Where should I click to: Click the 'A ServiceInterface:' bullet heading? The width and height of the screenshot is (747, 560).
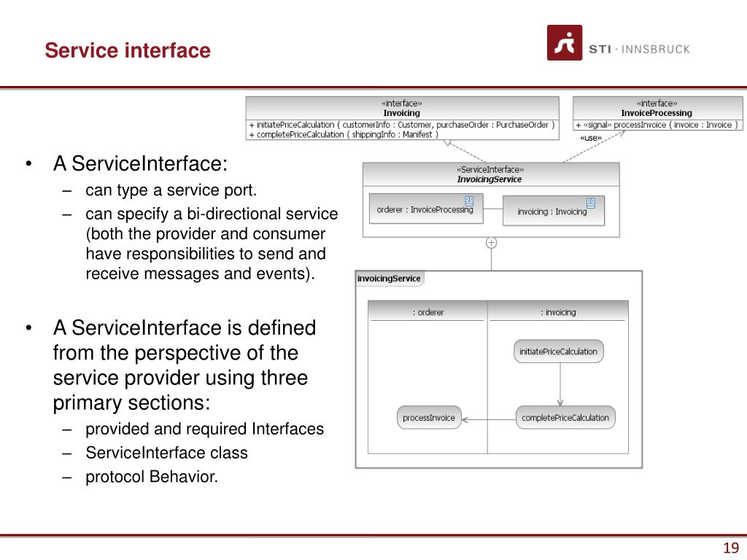pyautogui.click(x=141, y=163)
